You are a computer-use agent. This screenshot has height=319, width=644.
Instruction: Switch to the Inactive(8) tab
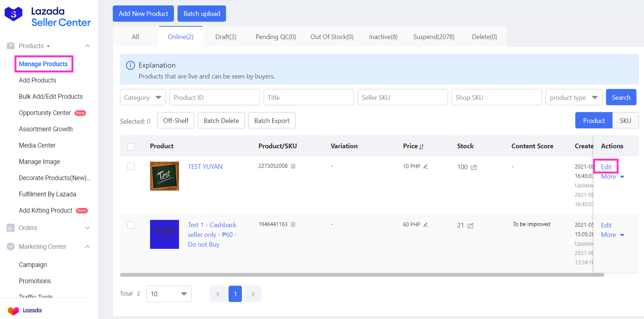point(383,37)
